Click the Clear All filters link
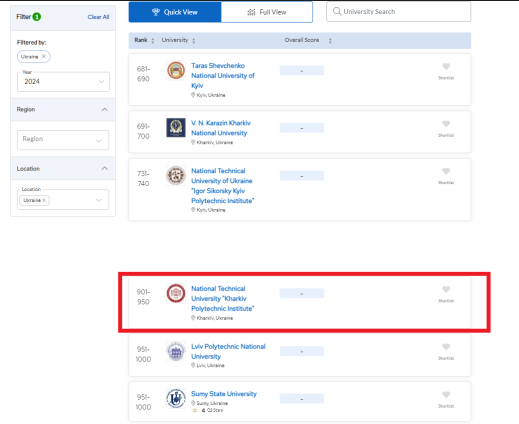This screenshot has width=519, height=424. [x=98, y=17]
